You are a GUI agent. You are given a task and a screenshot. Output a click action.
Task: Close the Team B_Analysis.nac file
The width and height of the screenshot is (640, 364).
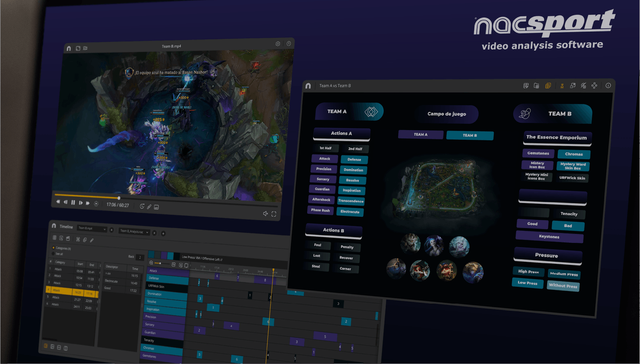[155, 233]
